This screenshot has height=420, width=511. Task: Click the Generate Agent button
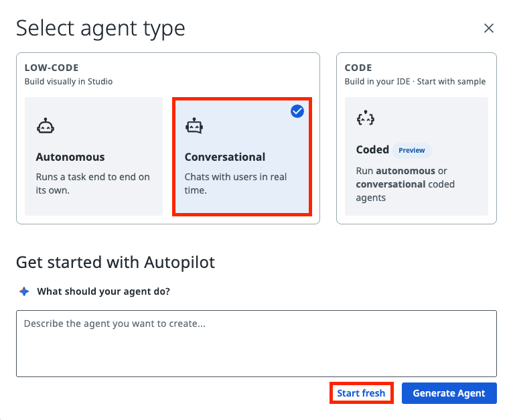[x=449, y=393]
